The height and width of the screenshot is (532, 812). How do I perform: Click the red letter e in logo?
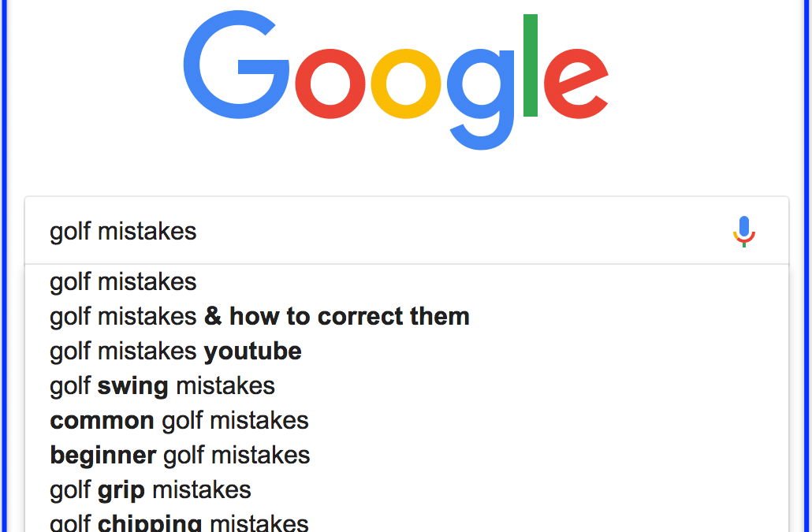pos(575,84)
